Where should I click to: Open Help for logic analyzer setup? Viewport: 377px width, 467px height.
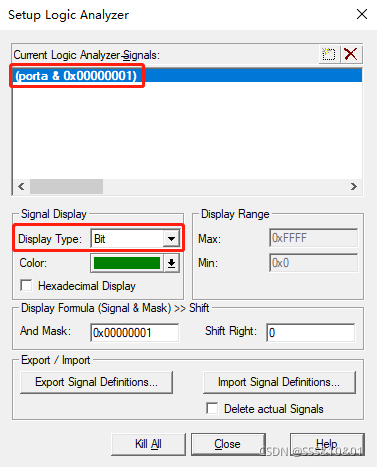(x=327, y=444)
